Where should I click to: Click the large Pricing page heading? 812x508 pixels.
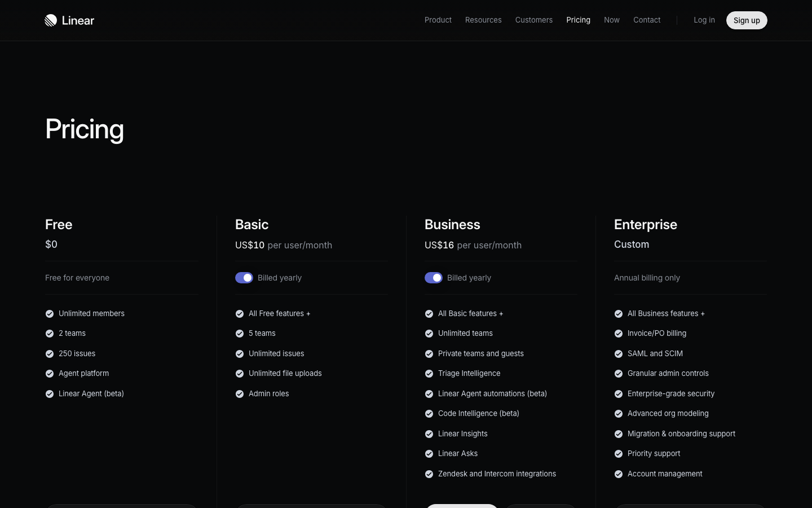[85, 129]
